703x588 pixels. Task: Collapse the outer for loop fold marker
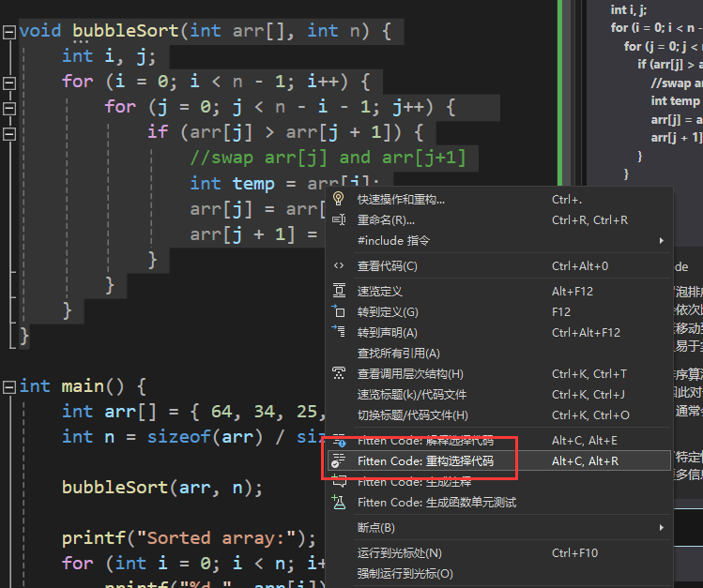(x=8, y=82)
